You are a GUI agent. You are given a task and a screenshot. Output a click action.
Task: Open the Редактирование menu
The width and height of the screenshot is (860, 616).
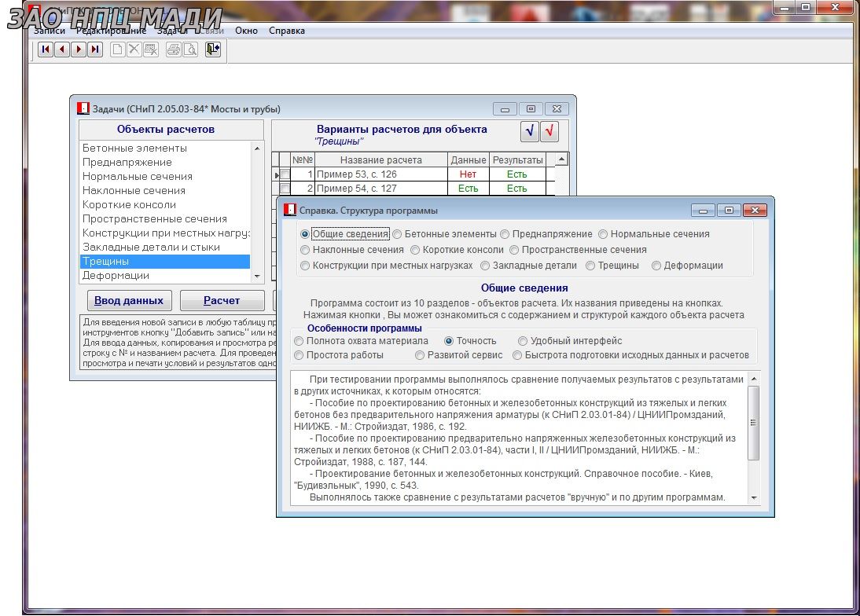click(112, 31)
